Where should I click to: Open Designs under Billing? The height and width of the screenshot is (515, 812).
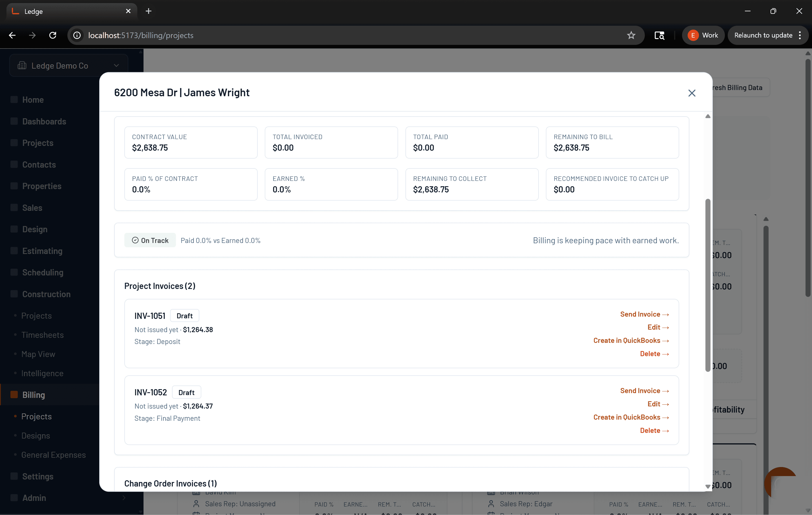click(x=36, y=435)
